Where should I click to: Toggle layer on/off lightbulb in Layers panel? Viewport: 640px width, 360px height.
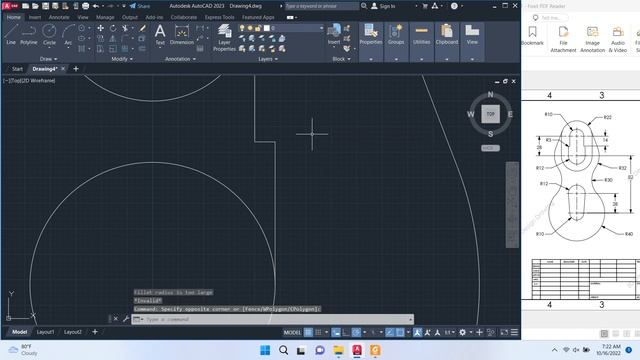pos(242,28)
